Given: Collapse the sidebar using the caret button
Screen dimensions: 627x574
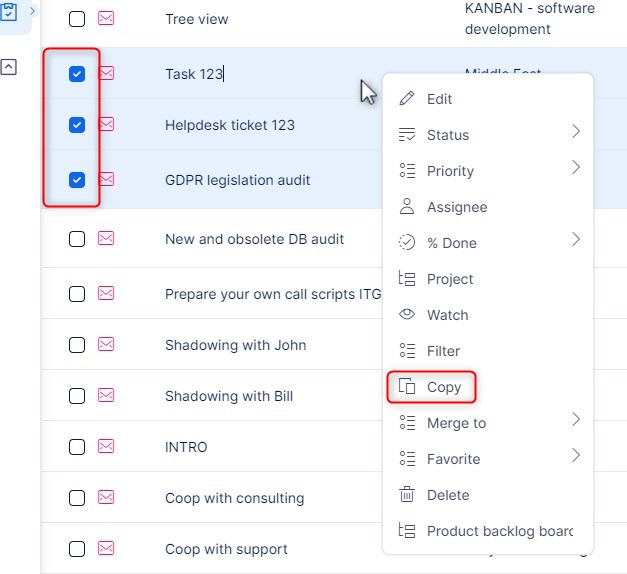Looking at the screenshot, I should [9, 67].
